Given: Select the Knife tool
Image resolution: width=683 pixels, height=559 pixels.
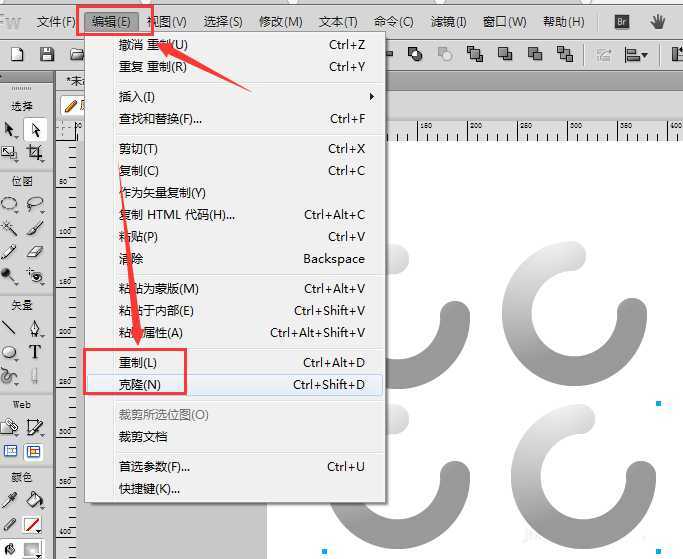Looking at the screenshot, I should click(35, 376).
